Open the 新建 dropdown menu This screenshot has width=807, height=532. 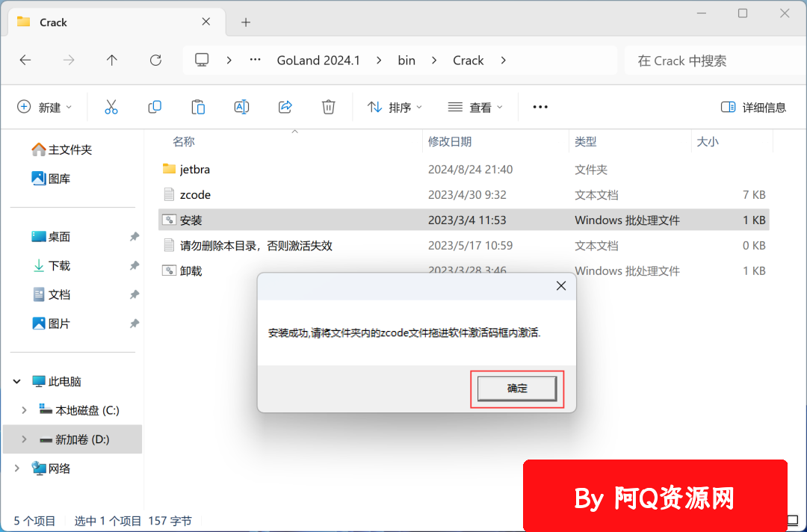44,107
